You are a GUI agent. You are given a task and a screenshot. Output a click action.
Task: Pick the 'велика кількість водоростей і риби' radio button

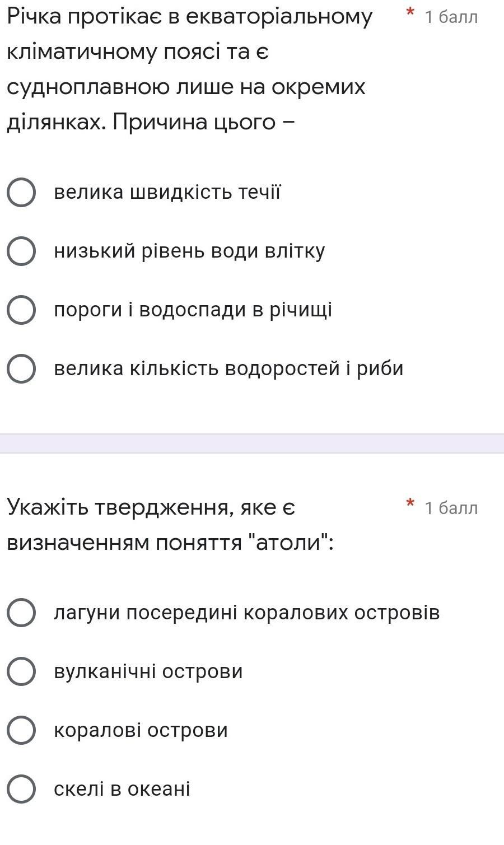pos(21,369)
